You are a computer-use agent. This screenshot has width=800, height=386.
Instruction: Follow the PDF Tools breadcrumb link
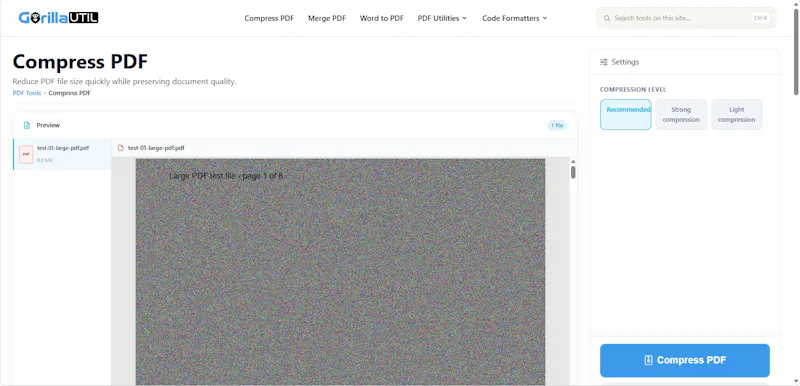pyautogui.click(x=27, y=93)
